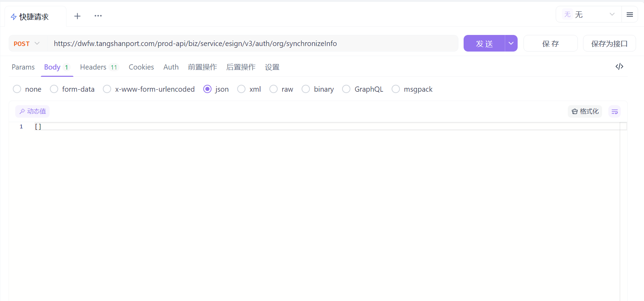Choose form-data body type

coord(54,89)
